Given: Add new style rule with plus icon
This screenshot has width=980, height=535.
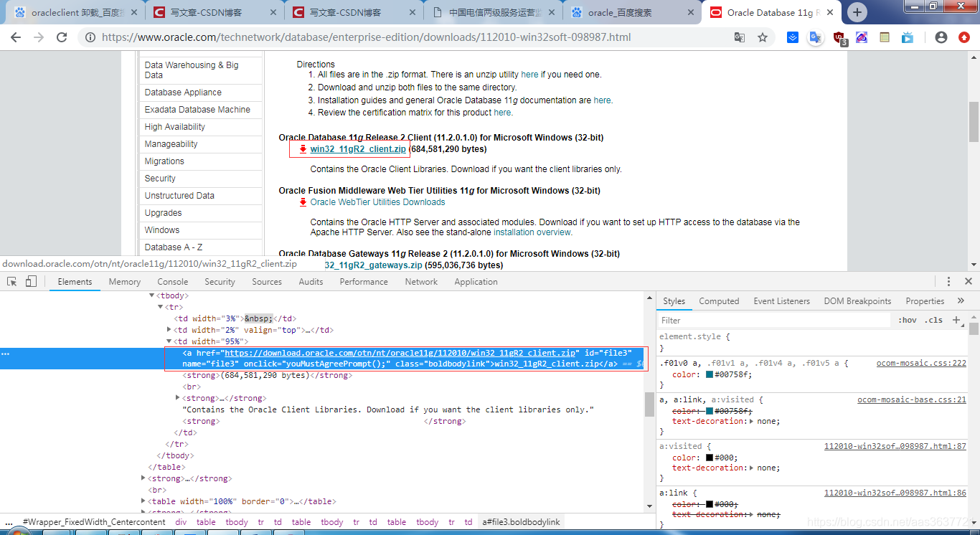Looking at the screenshot, I should point(956,320).
